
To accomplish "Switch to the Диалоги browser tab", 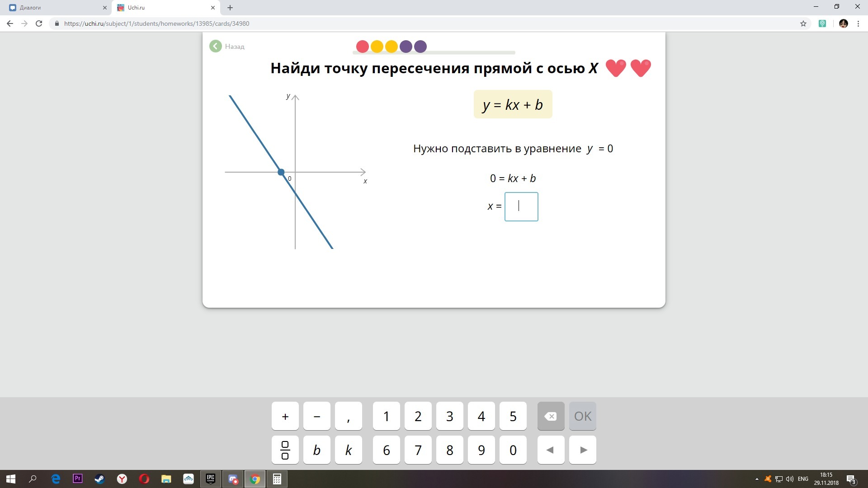I will (54, 8).
